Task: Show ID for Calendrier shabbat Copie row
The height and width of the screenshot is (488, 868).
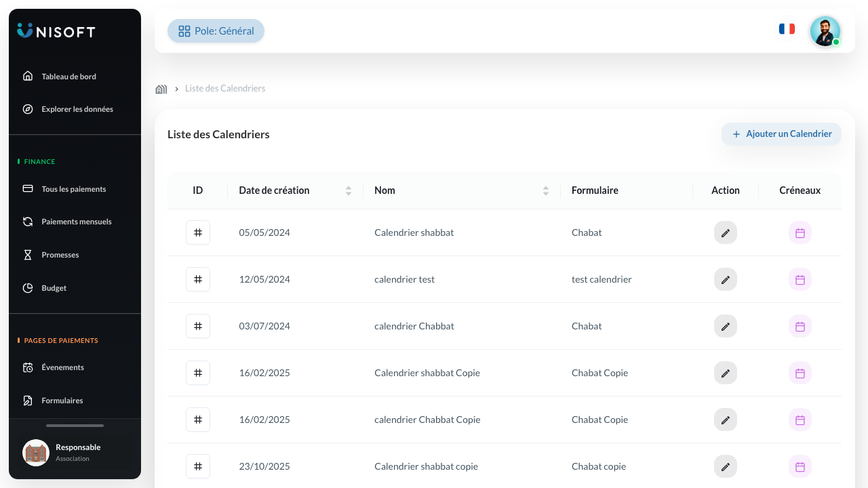Action: [x=198, y=373]
